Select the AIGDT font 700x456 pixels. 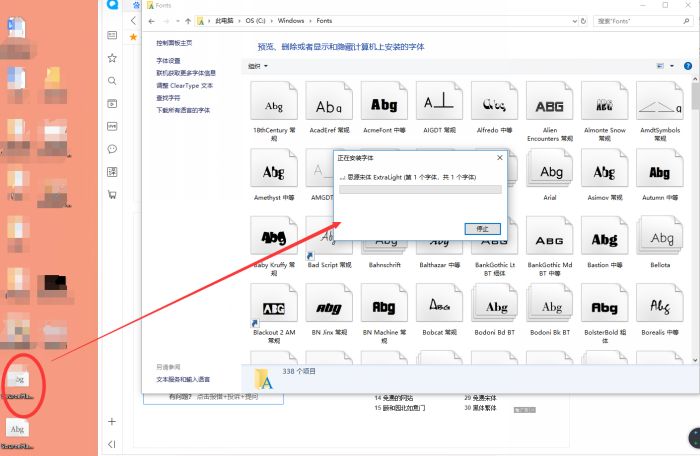point(439,108)
